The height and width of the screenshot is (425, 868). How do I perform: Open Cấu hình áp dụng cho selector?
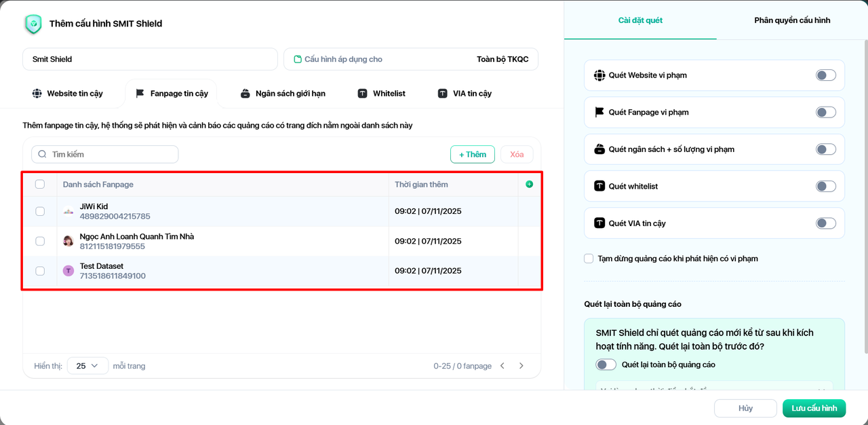tap(410, 59)
